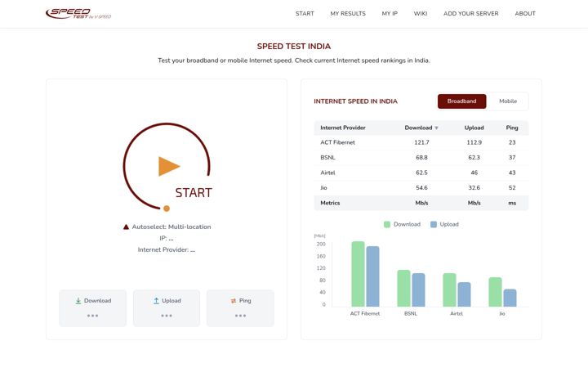Toggle the blue Upload legend swatch
The width and height of the screenshot is (588, 368).
click(434, 225)
